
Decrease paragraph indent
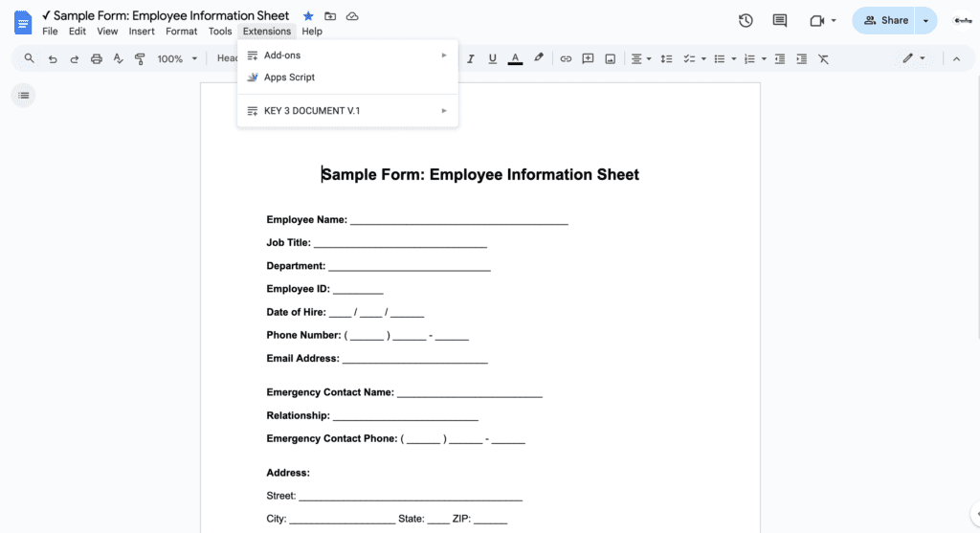pos(779,58)
